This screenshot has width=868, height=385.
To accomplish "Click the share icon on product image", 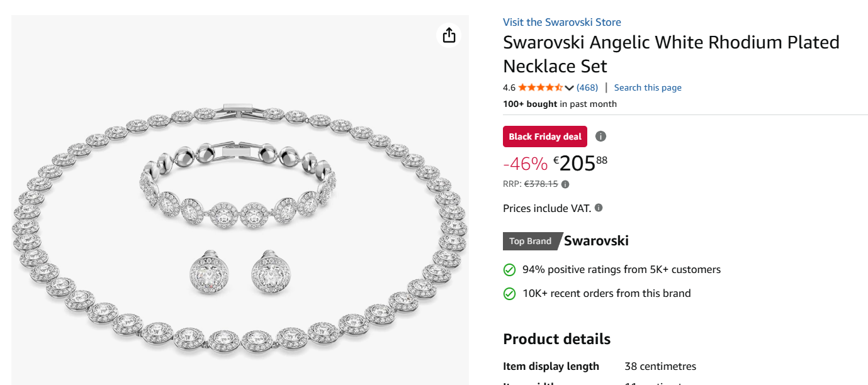I will click(449, 35).
